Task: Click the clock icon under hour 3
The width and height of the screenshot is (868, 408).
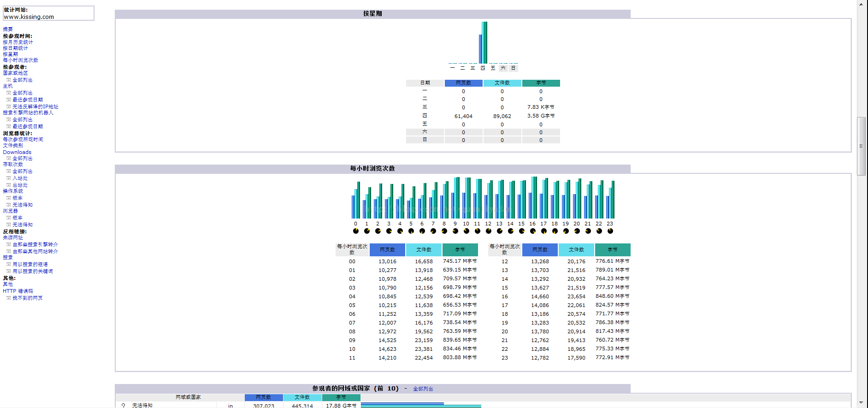Action: point(389,231)
